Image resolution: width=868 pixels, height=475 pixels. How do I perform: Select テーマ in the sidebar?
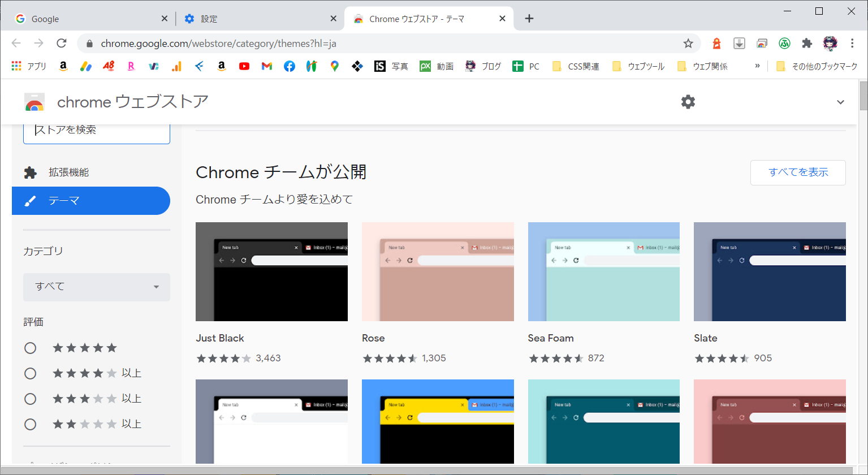point(91,201)
